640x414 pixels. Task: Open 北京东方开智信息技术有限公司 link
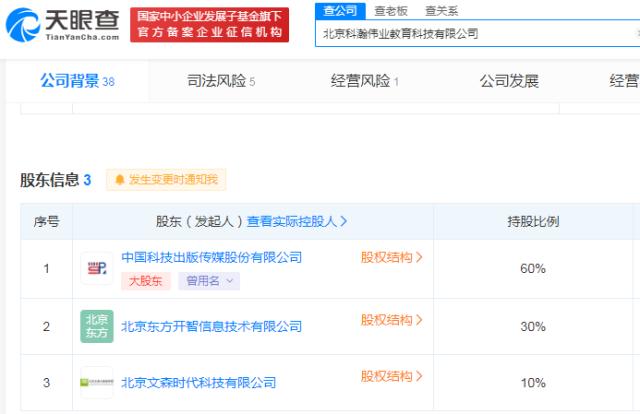click(x=211, y=326)
